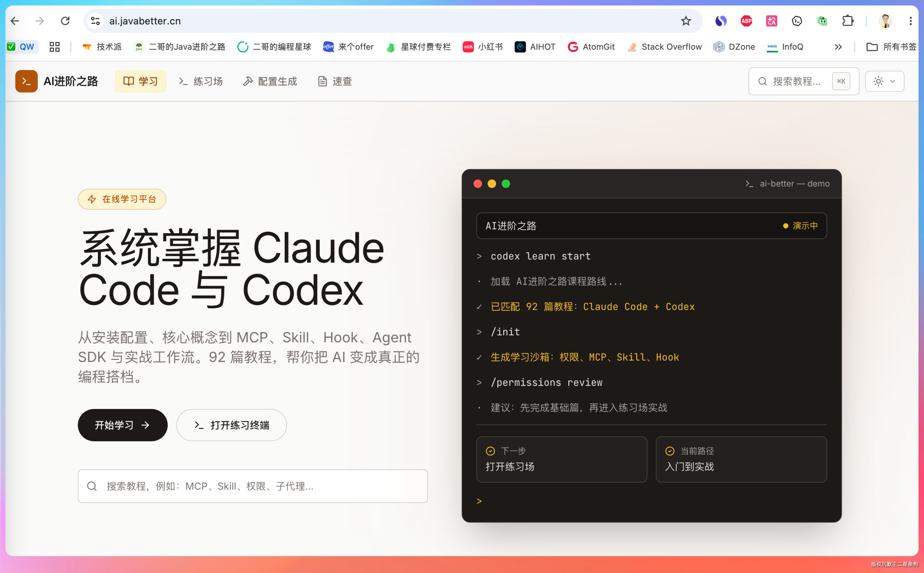Open the apps grid icon in bookmarks bar

tap(55, 47)
